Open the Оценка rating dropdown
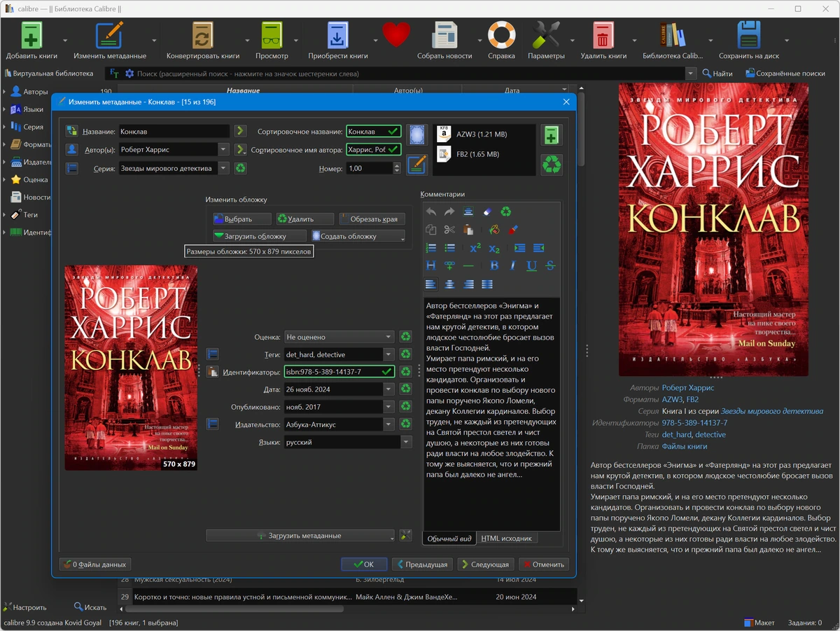The width and height of the screenshot is (840, 631). [x=388, y=337]
